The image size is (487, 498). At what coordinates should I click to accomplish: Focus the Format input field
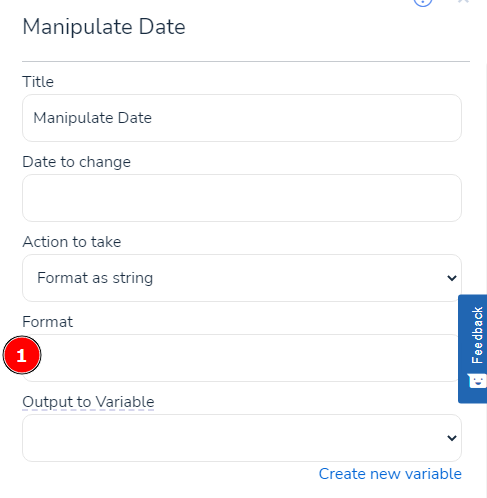pos(242,358)
